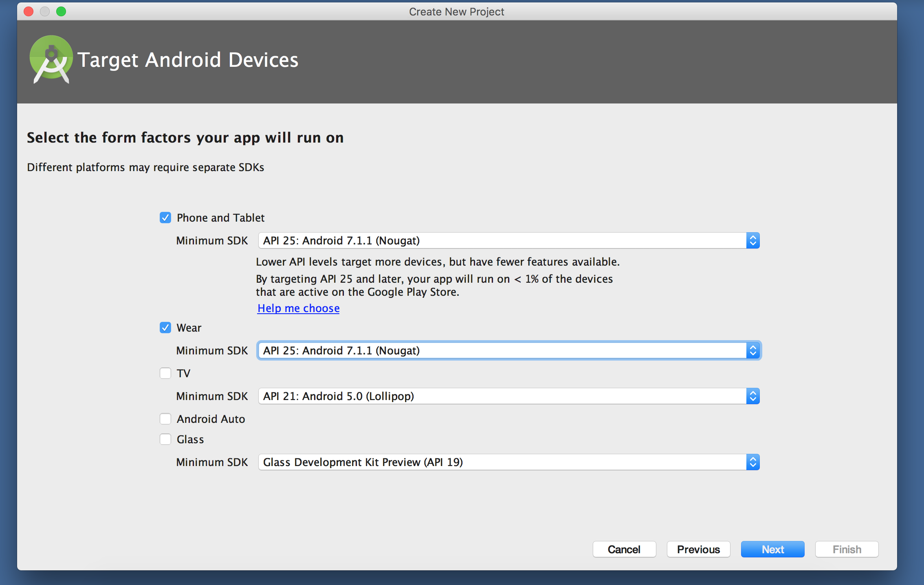Click the 'Lower API levels target more devices' note
Image resolution: width=924 pixels, height=585 pixels.
coord(438,262)
